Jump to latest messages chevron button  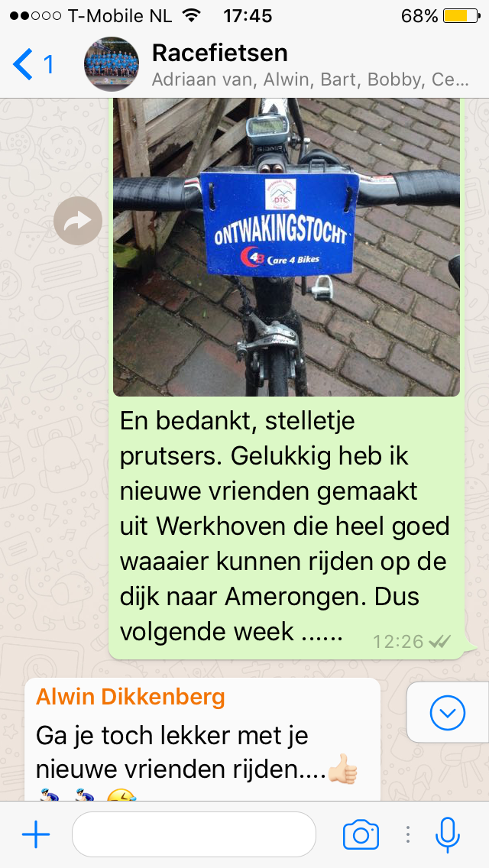click(448, 712)
